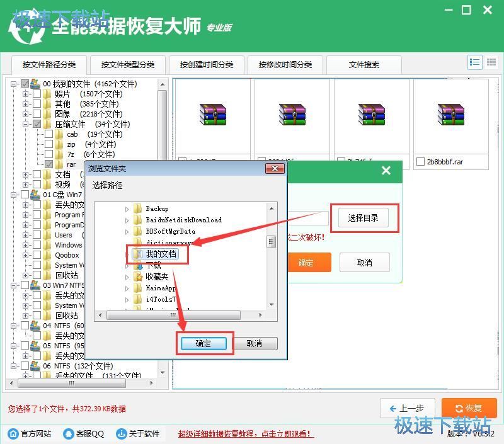The height and width of the screenshot is (444, 504).
Task: Click browse dialog vertical scrollbar thumb
Action: (271, 242)
